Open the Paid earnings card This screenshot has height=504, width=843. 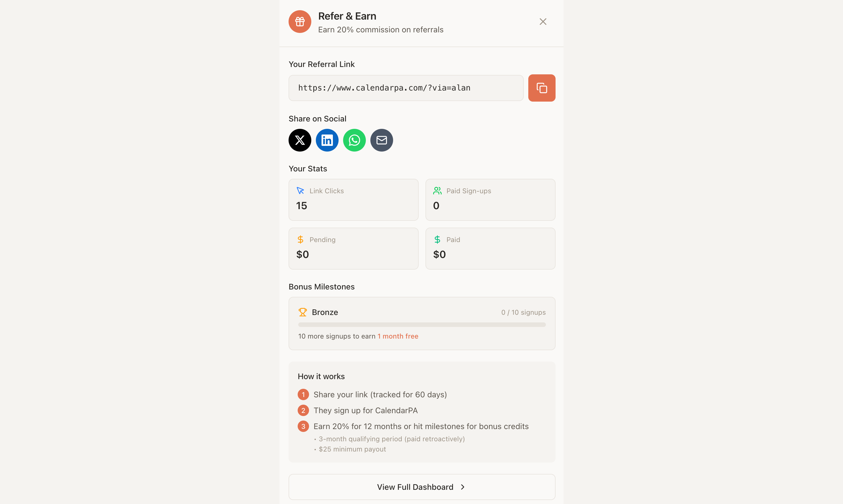pos(490,249)
